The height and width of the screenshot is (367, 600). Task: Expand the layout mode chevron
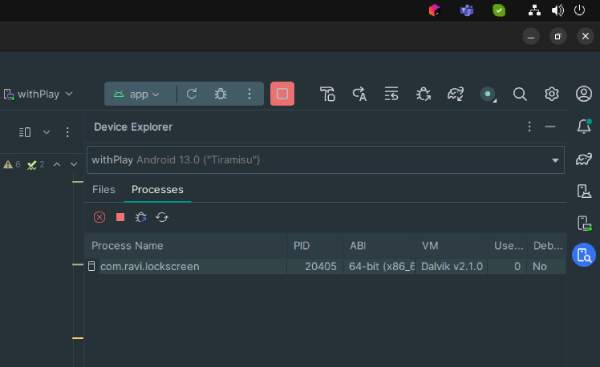coord(46,132)
